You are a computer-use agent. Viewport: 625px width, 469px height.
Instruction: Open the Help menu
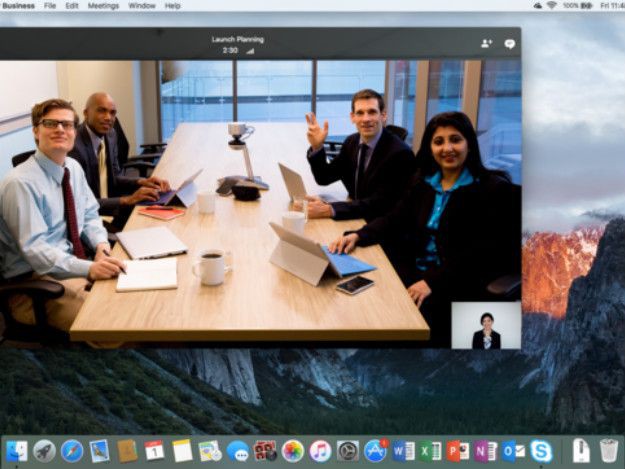(173, 6)
